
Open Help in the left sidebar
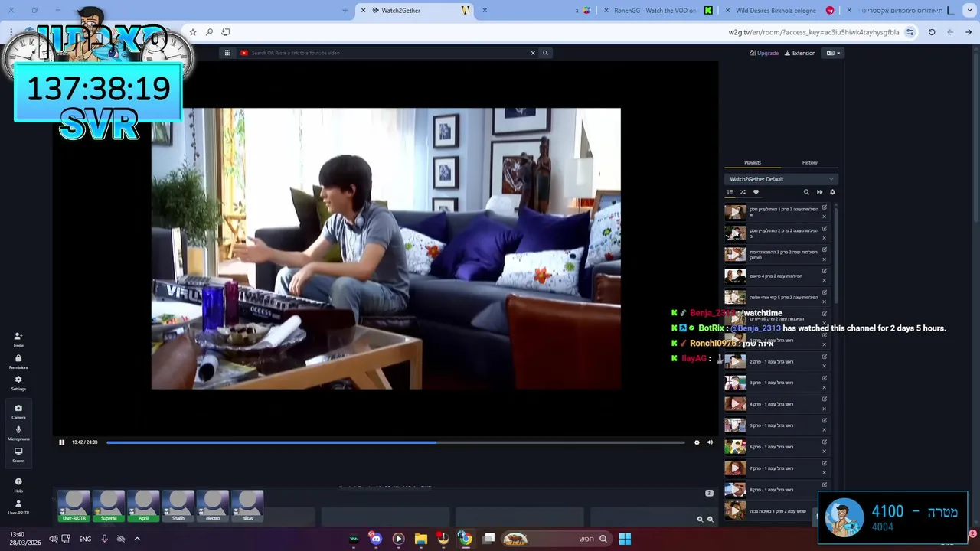click(18, 484)
